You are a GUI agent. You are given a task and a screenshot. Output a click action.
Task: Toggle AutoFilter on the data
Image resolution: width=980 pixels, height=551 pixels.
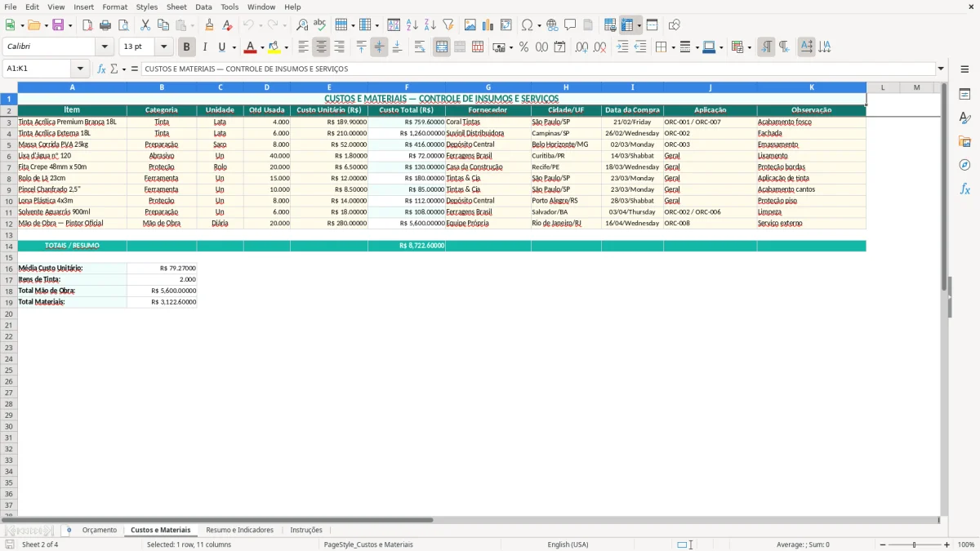pyautogui.click(x=448, y=25)
